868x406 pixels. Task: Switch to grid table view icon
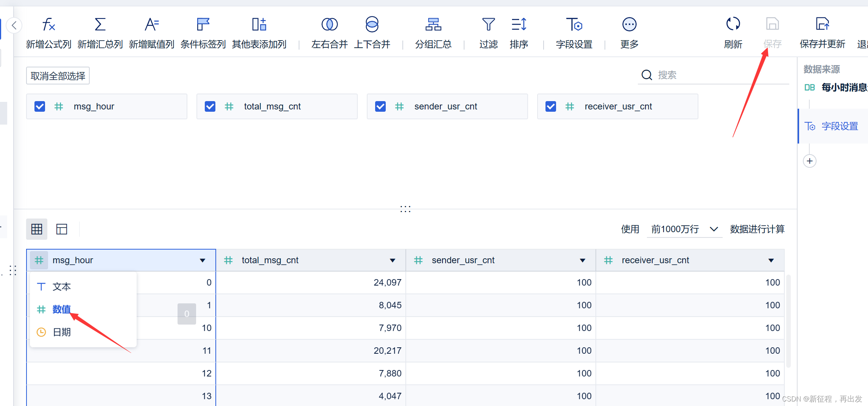click(37, 229)
